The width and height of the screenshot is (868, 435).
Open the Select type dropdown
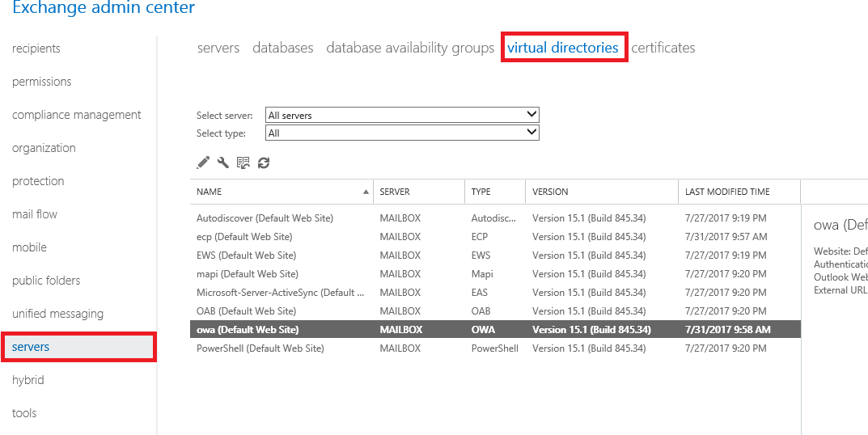[402, 133]
